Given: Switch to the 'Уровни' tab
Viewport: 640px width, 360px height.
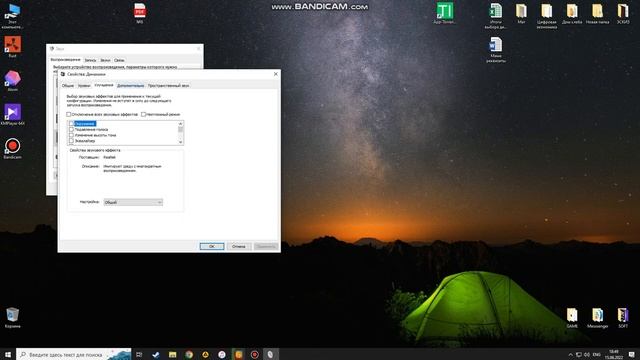Looking at the screenshot, I should [84, 86].
